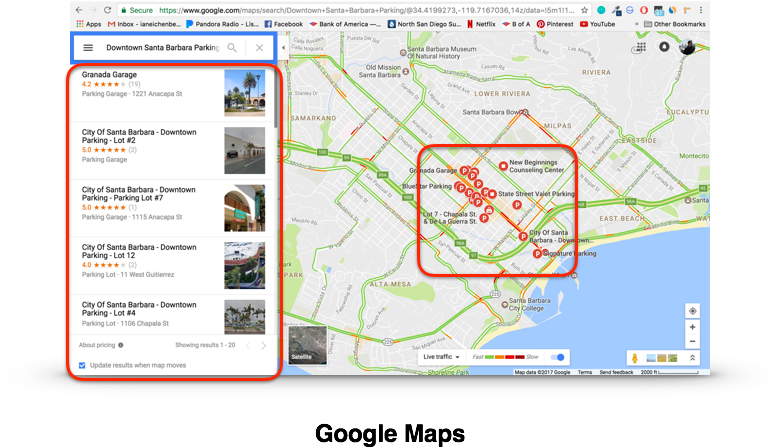The height and width of the screenshot is (448, 778).
Task: Turn off the traffic layer toggle
Action: coord(558,357)
